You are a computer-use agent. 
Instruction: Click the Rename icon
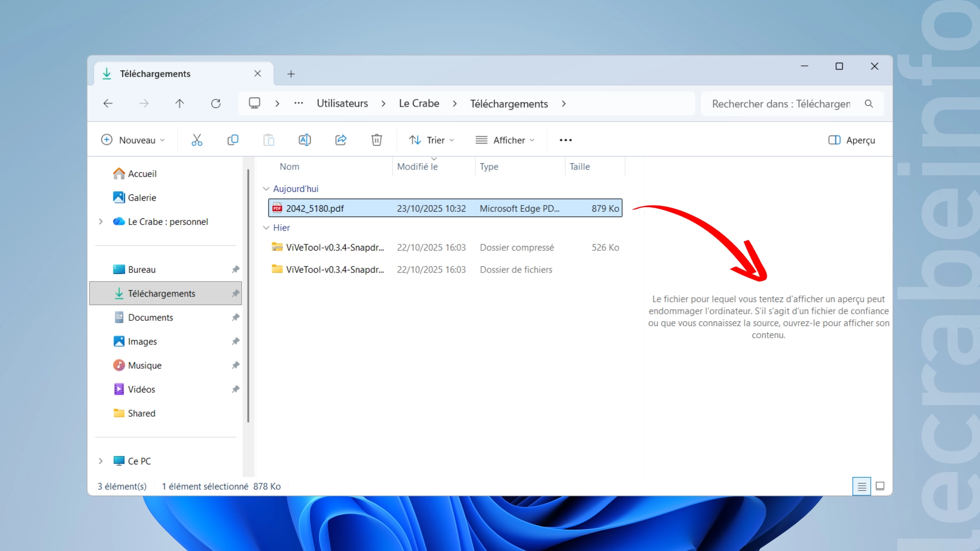305,140
